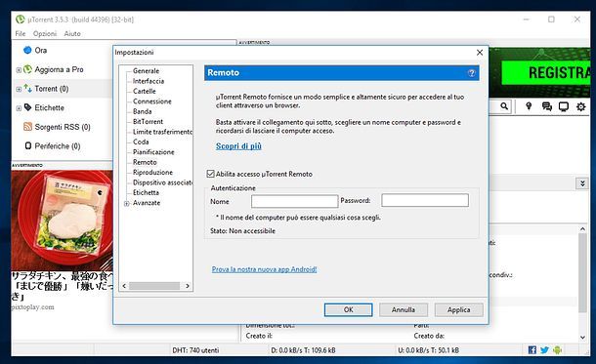
Task: Open preferences gear icon in toolbar
Action: (x=580, y=106)
